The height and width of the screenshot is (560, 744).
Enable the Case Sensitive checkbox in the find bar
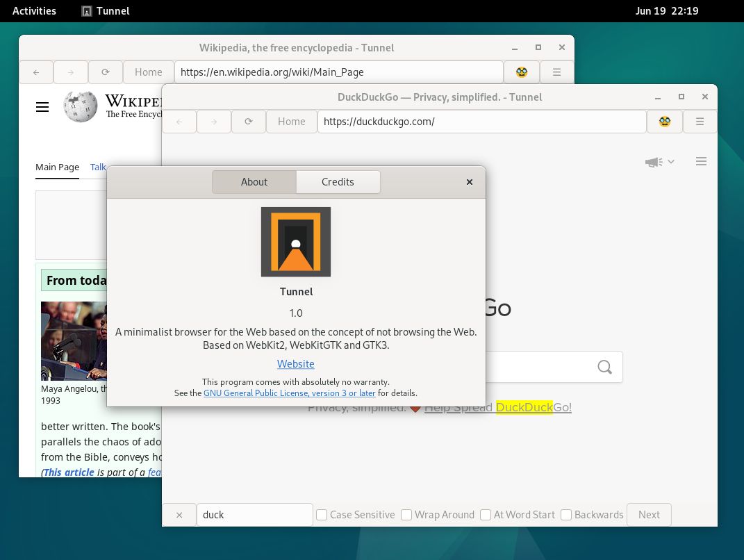pos(322,514)
